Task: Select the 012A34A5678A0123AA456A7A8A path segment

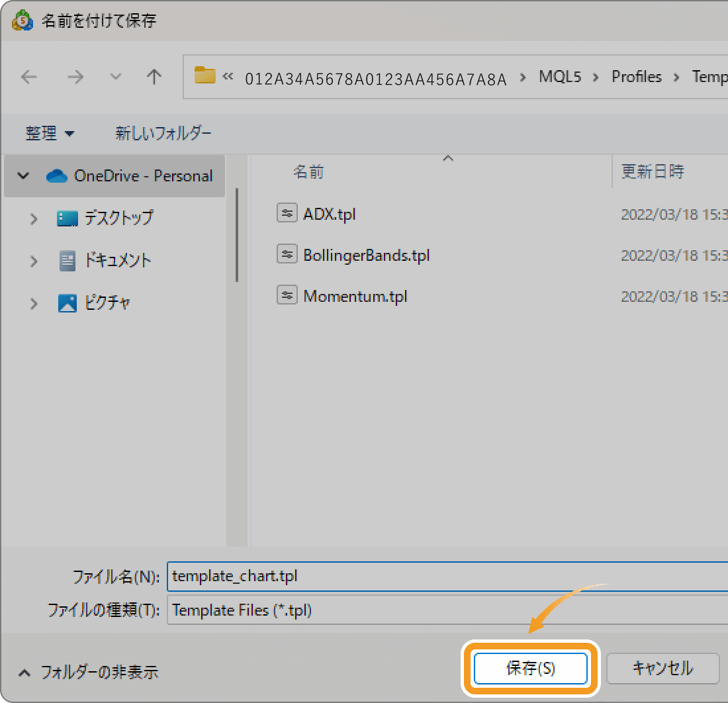Action: (376, 79)
